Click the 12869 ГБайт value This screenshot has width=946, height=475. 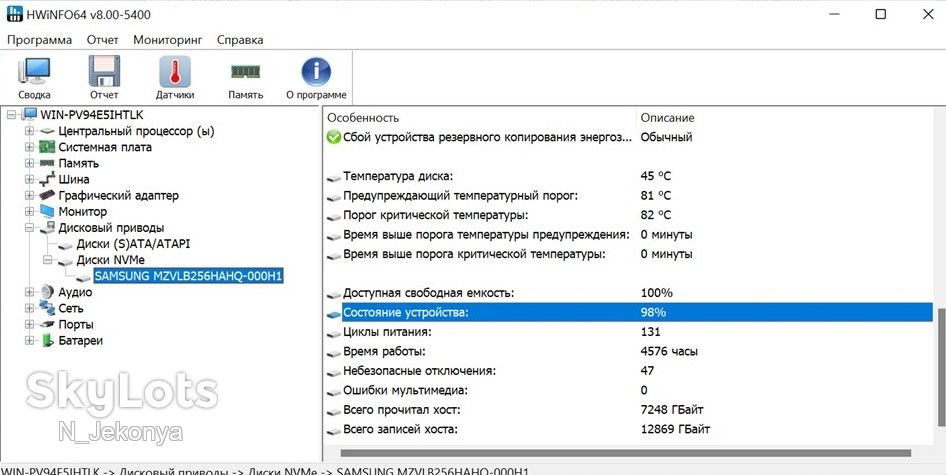(675, 430)
